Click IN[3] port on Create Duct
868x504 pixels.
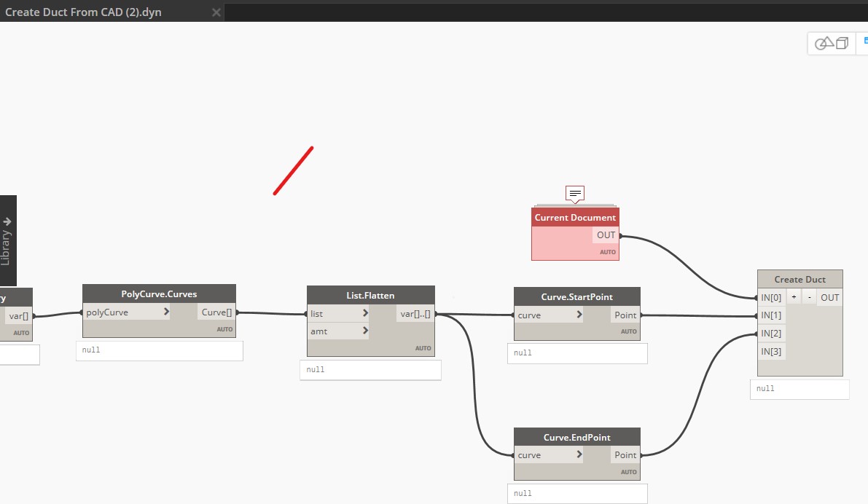pyautogui.click(x=771, y=351)
